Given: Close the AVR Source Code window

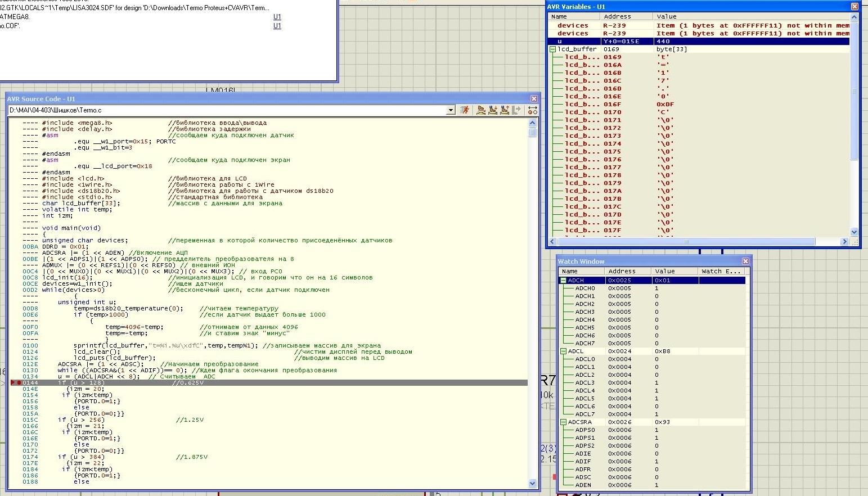Looking at the screenshot, I should (x=534, y=99).
